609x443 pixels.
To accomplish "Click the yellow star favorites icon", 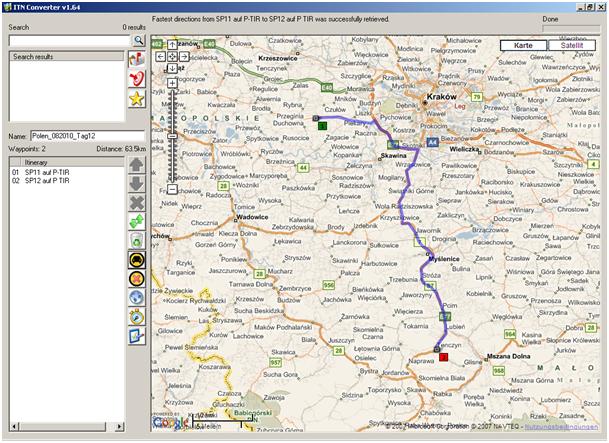I will point(137,99).
